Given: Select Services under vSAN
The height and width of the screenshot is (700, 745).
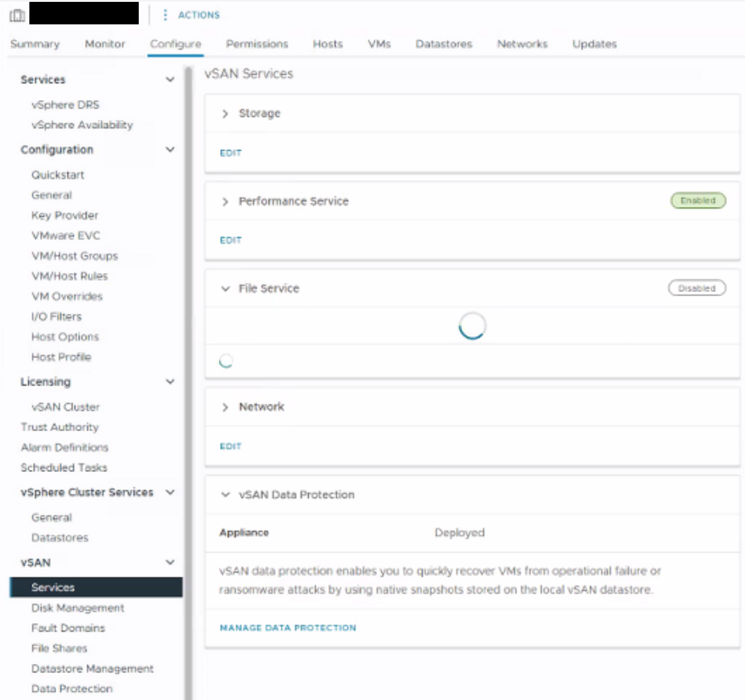Looking at the screenshot, I should pos(96,587).
